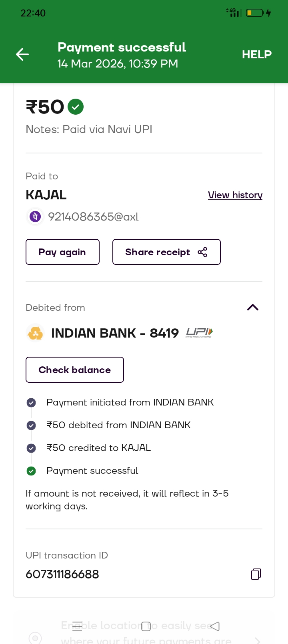Tap the UPI logo icon
The width and height of the screenshot is (288, 644).
[x=199, y=332]
